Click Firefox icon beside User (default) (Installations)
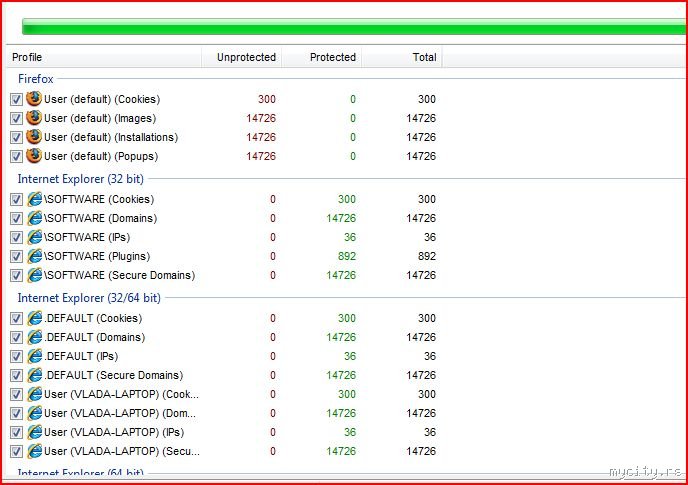This screenshot has width=688, height=485. click(34, 137)
